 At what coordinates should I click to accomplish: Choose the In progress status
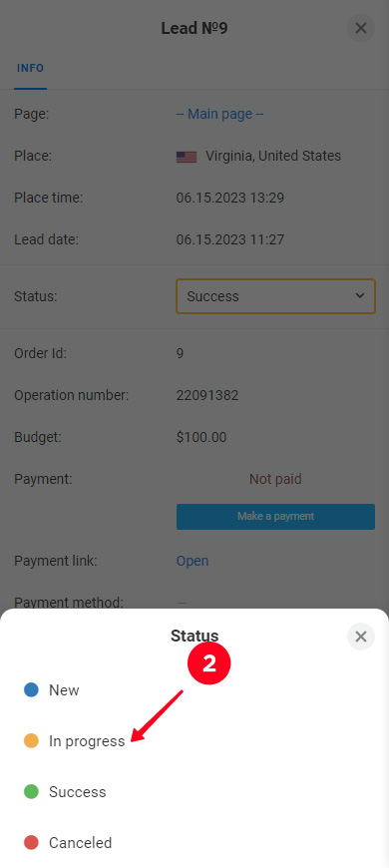[x=87, y=741]
